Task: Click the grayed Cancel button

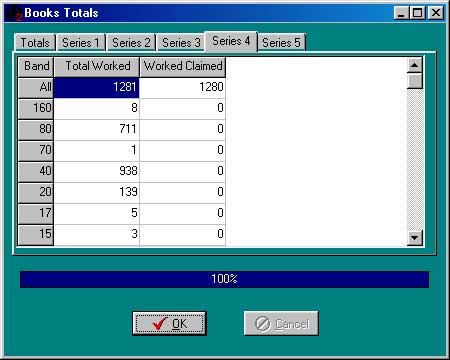Action: (x=281, y=323)
